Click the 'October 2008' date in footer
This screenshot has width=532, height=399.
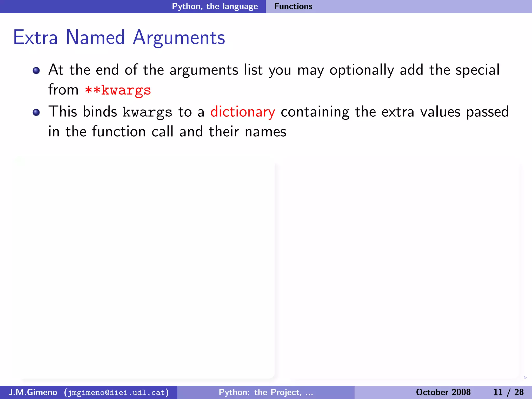[443, 392]
